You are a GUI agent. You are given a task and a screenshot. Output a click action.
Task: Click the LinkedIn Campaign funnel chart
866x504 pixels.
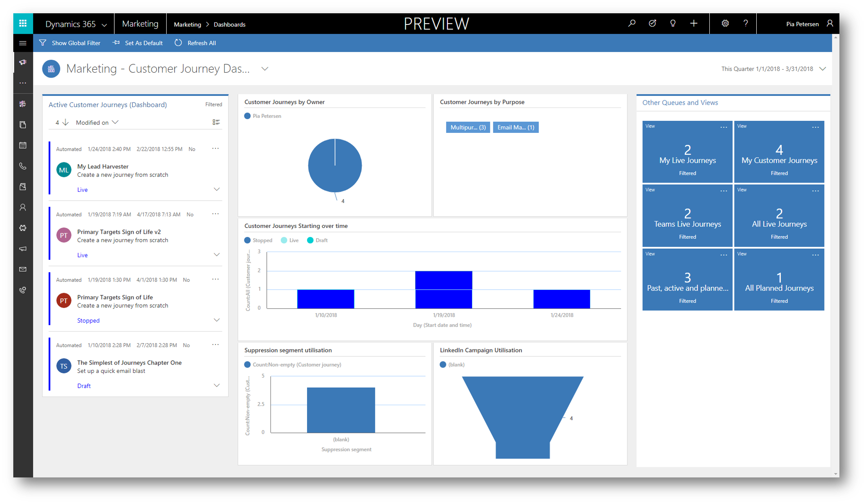pyautogui.click(x=523, y=417)
